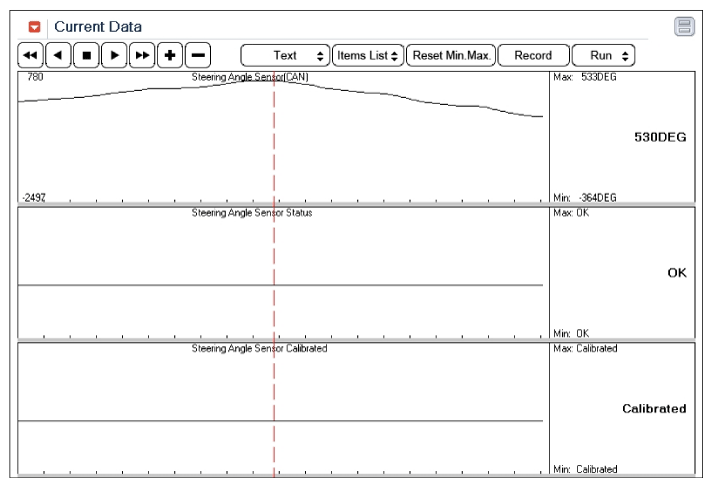Click the red Current Data collapse arrow icon
The width and height of the screenshot is (713, 487).
[34, 27]
